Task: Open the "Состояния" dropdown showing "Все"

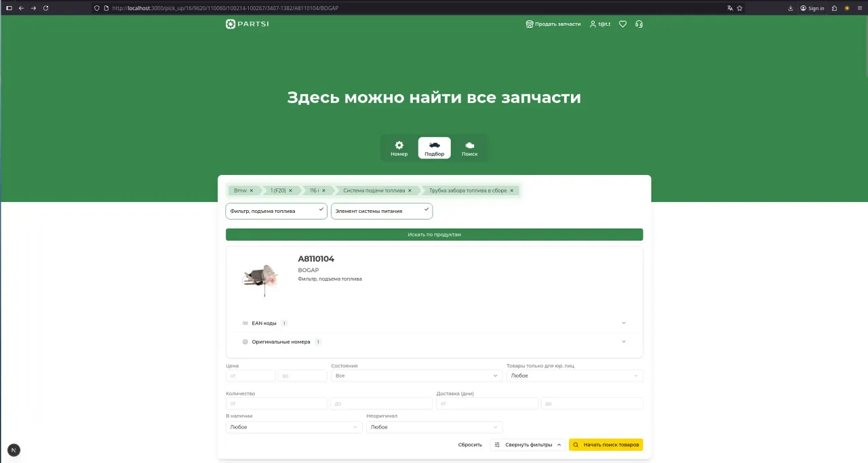Action: pyautogui.click(x=416, y=376)
